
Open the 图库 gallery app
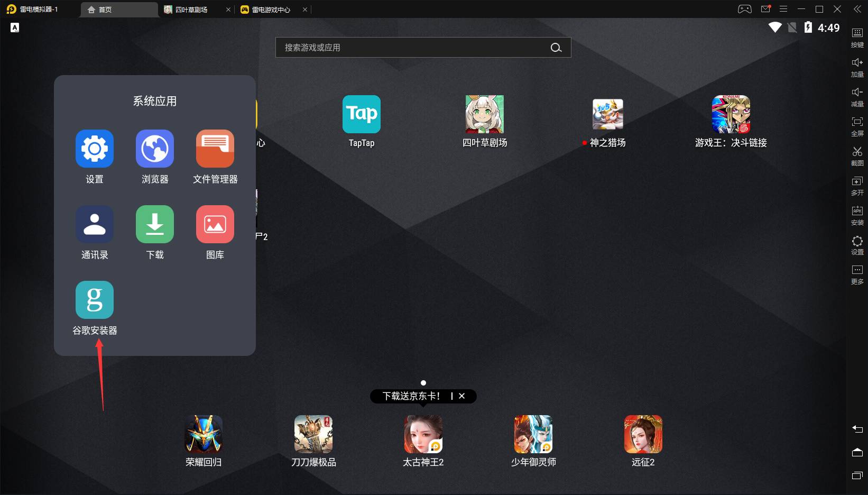(x=215, y=224)
